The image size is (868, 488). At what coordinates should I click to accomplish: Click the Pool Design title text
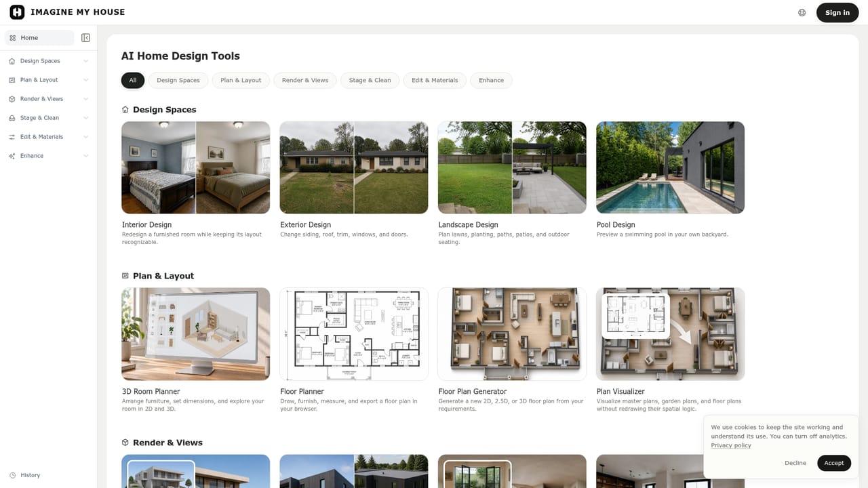(616, 225)
